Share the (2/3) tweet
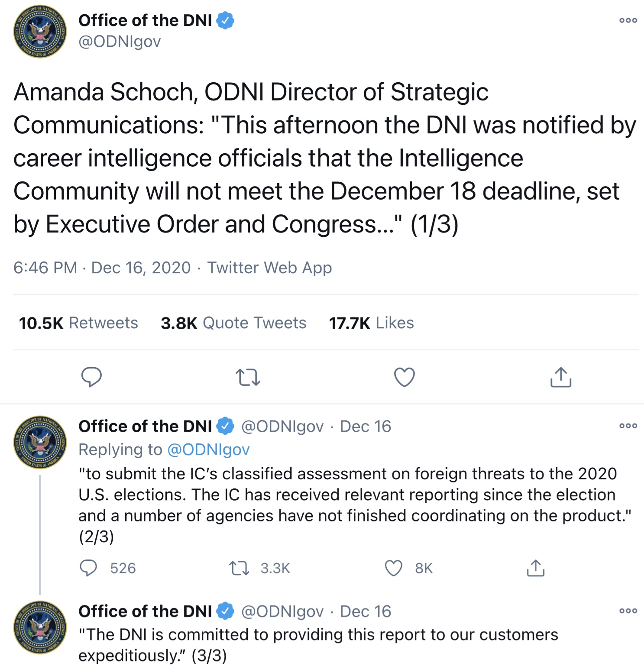644x669 pixels. click(535, 568)
